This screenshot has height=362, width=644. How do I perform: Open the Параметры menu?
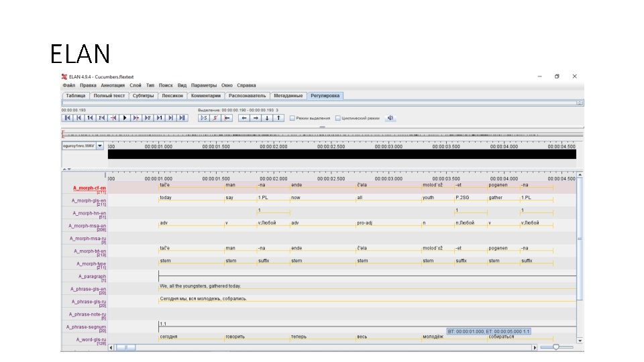(x=204, y=85)
